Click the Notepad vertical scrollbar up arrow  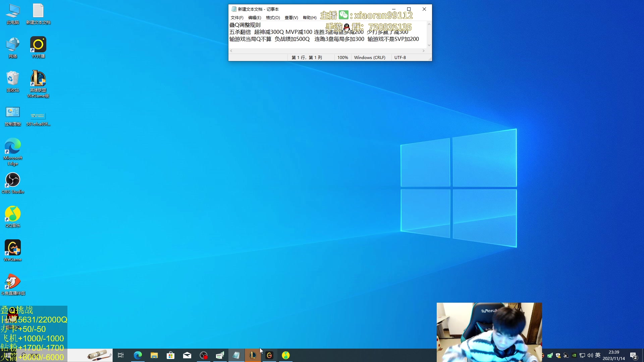click(429, 24)
